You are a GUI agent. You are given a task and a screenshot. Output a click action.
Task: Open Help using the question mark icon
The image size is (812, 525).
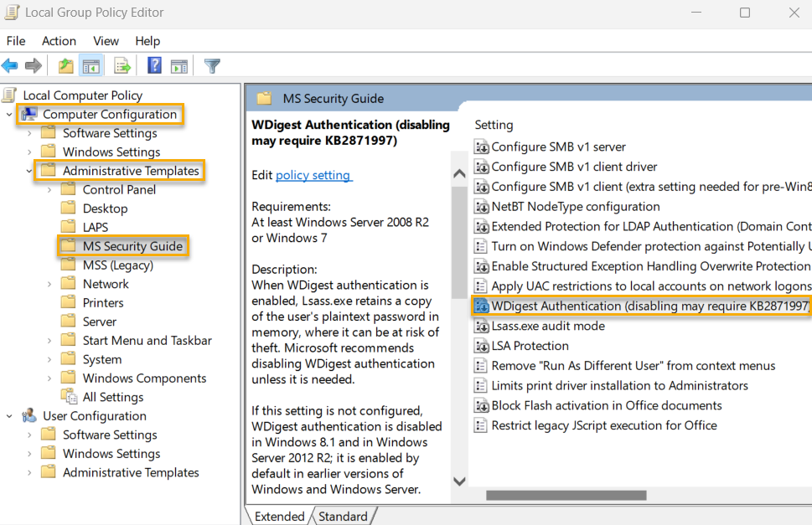tap(156, 65)
